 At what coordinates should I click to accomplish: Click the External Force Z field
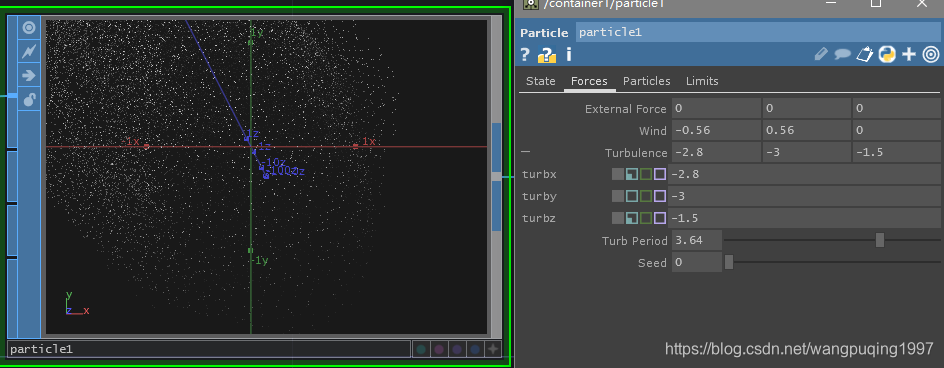[x=896, y=108]
